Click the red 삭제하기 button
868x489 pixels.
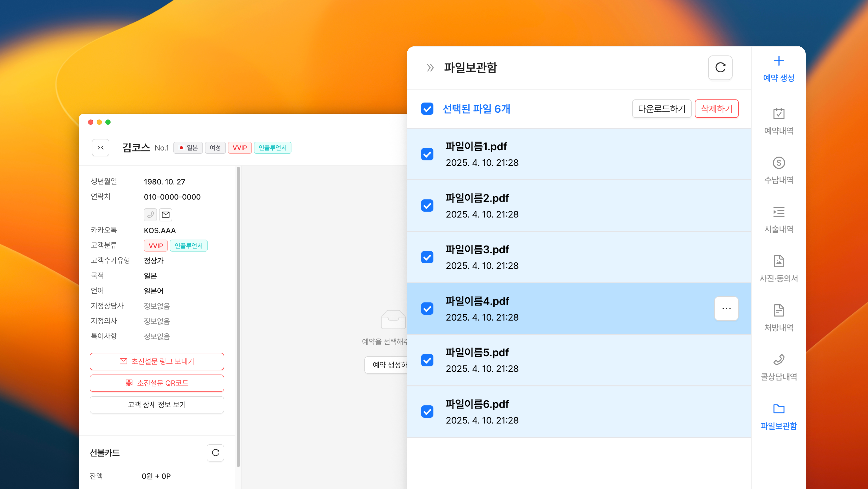tap(716, 108)
